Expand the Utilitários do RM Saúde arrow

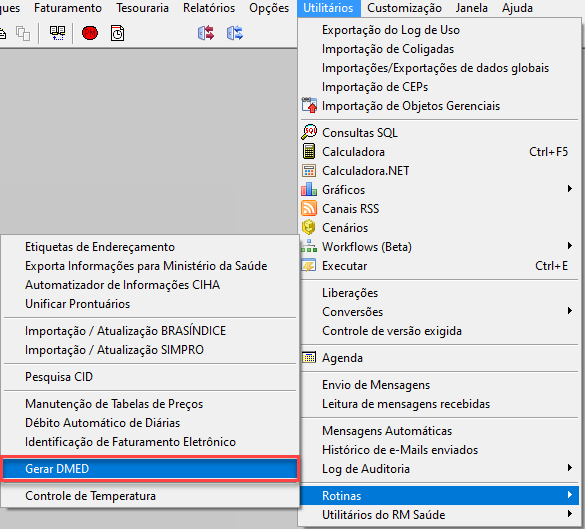[570, 514]
